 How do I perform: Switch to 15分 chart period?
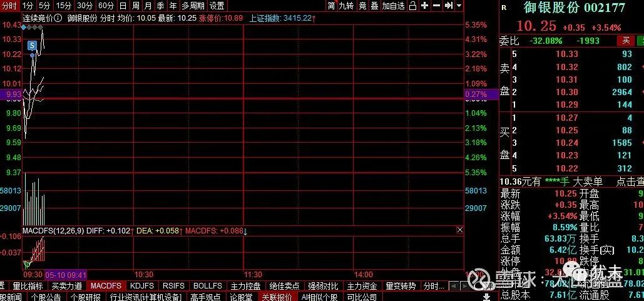pos(63,6)
